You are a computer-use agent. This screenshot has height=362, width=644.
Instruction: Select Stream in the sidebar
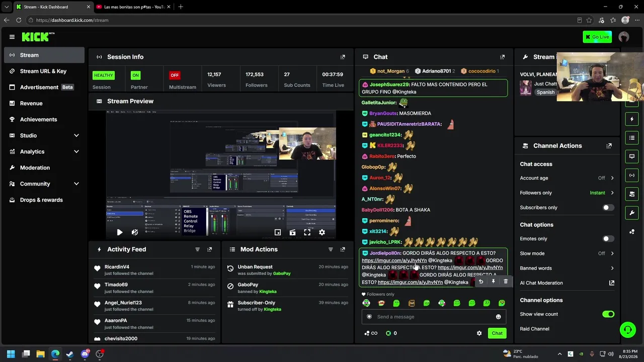click(44, 55)
